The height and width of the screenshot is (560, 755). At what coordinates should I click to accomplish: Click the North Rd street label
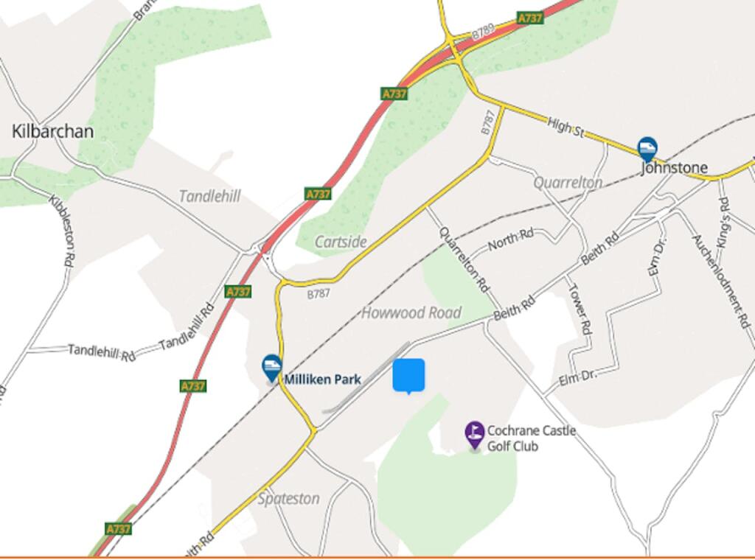pos(511,239)
